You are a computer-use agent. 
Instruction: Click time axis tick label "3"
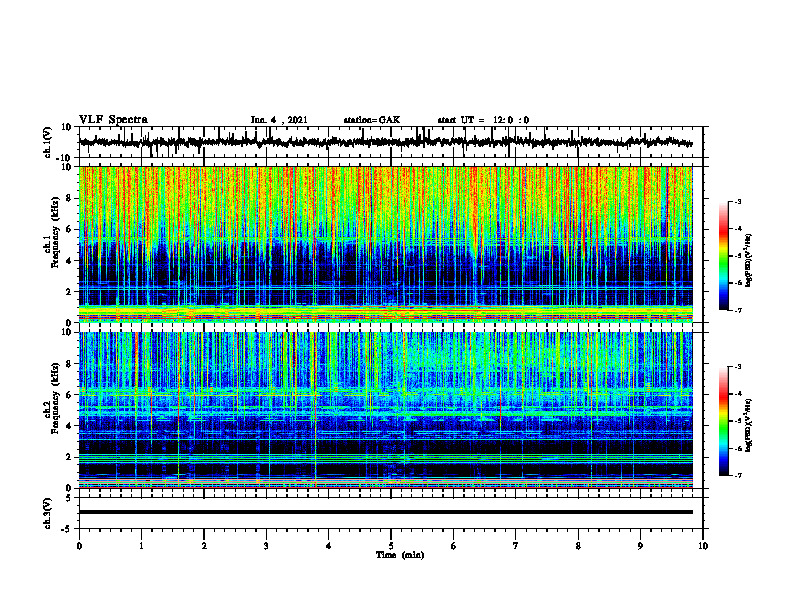click(x=266, y=546)
